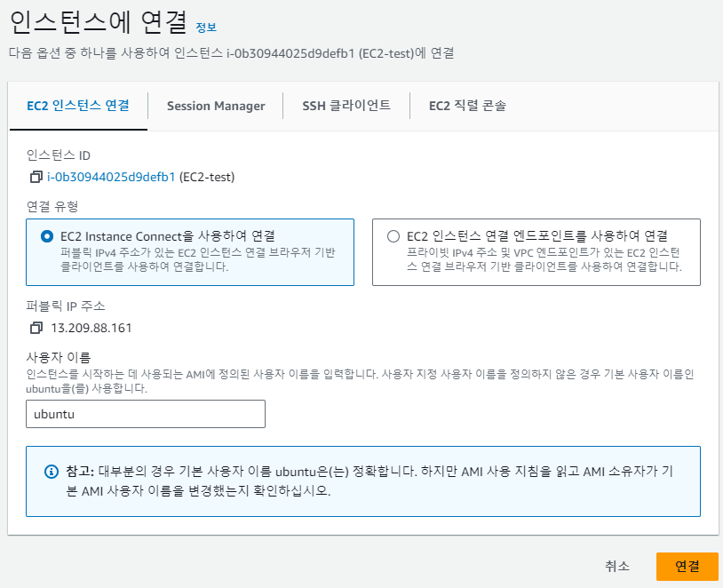Select EC2 인스턴스 연결 엔드포인트 radio option
Image resolution: width=723 pixels, height=588 pixels.
pyautogui.click(x=393, y=236)
